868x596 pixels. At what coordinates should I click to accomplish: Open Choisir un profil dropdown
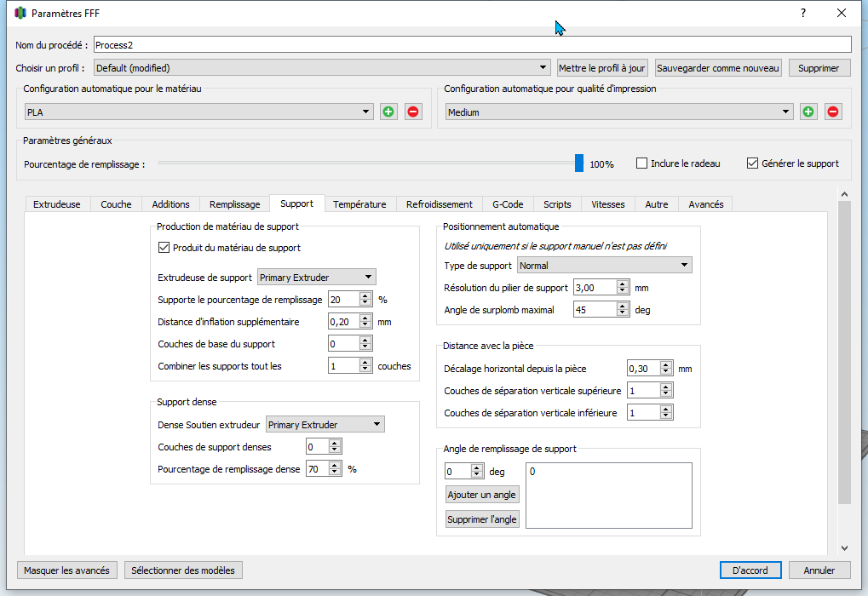tap(322, 68)
